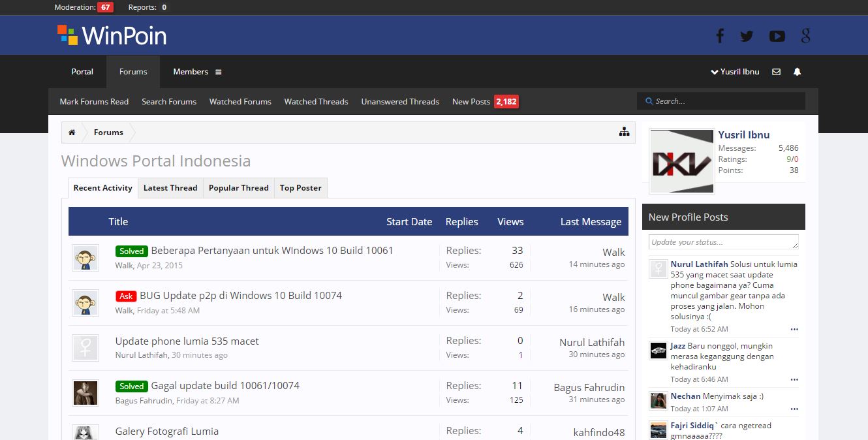868x440 pixels.
Task: Open Members hamburger menu icon
Action: (218, 72)
